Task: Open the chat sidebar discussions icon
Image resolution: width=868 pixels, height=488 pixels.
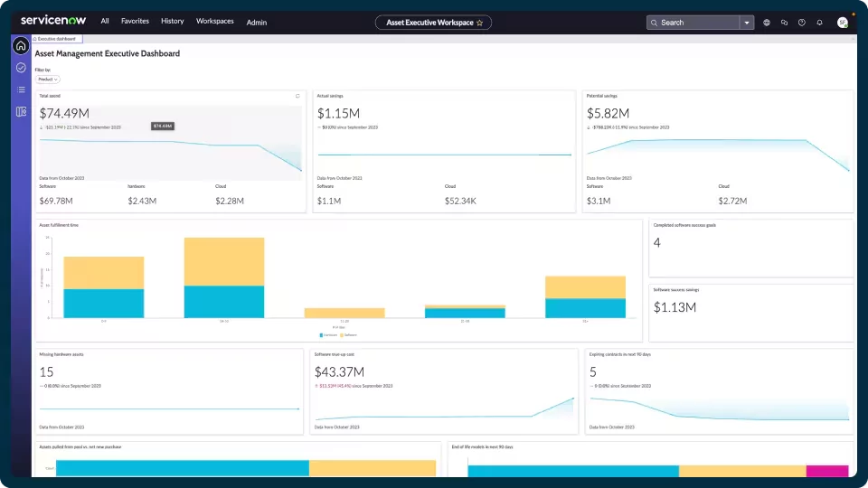Action: coord(784,23)
